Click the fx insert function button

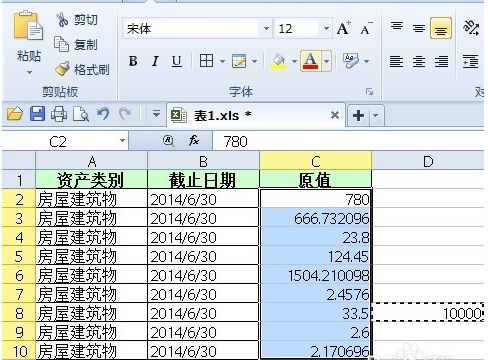(194, 141)
